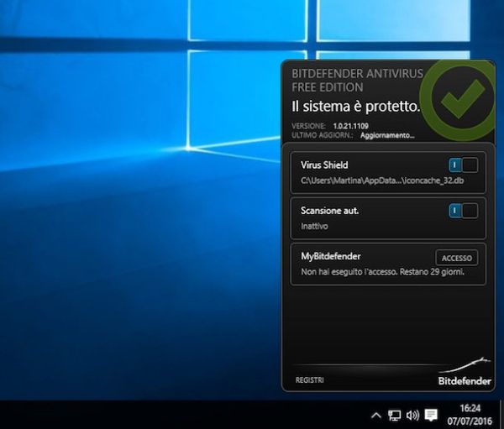Image resolution: width=504 pixels, height=429 pixels.
Task: Disable the Virus Shield switch
Action: tap(463, 165)
